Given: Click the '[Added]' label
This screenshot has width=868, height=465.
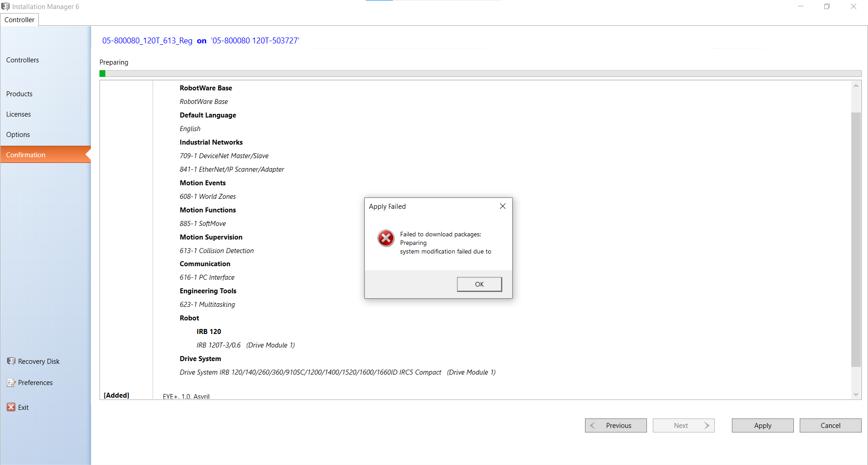Looking at the screenshot, I should [x=117, y=395].
